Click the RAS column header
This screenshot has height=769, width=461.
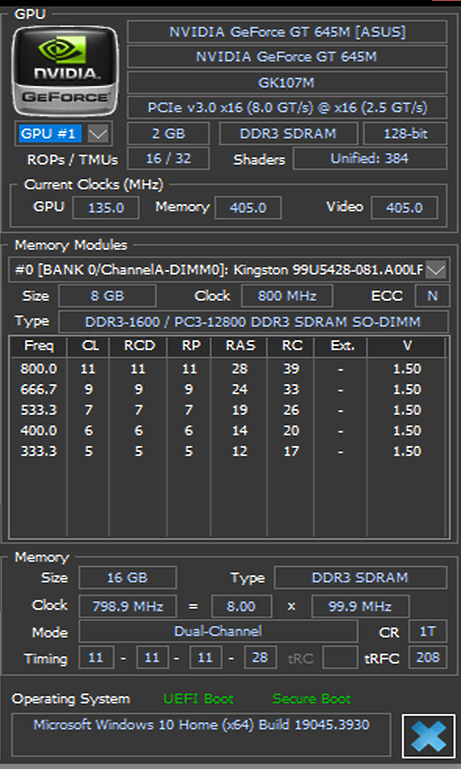coord(240,346)
